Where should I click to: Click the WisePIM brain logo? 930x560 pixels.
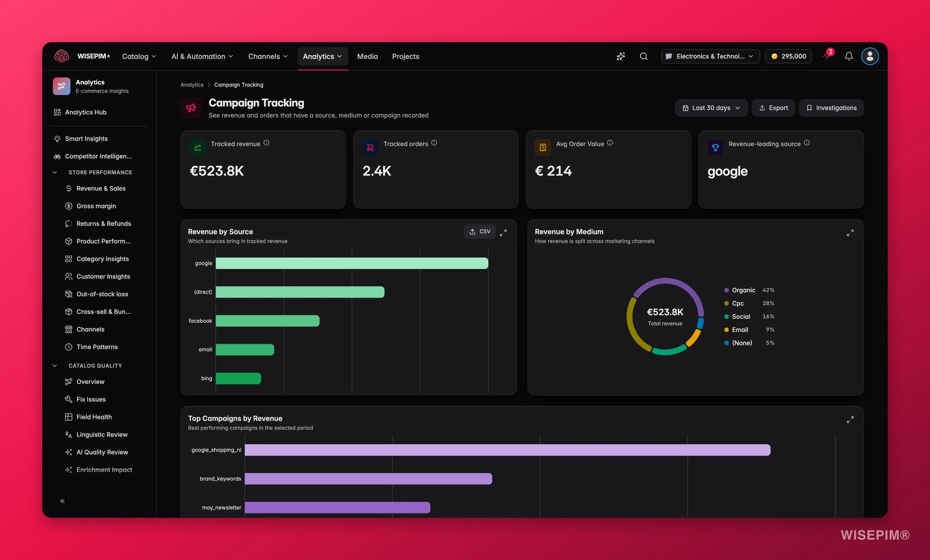62,56
